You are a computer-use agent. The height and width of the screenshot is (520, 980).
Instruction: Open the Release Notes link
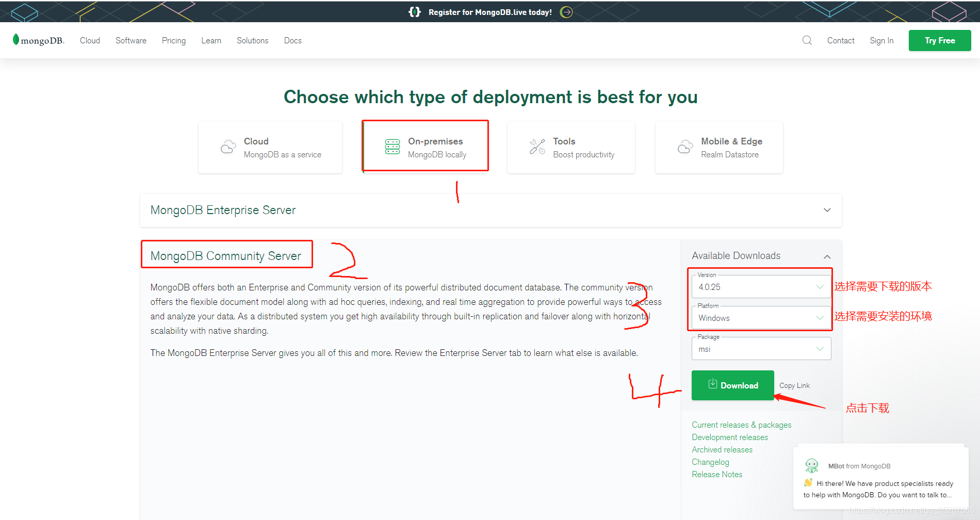(x=717, y=474)
